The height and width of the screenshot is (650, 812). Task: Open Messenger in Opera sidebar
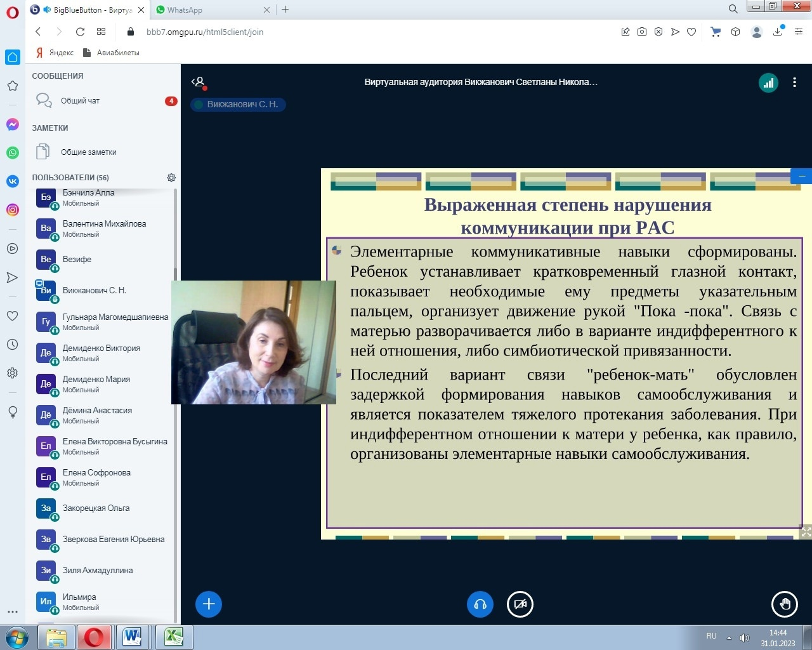[12, 124]
